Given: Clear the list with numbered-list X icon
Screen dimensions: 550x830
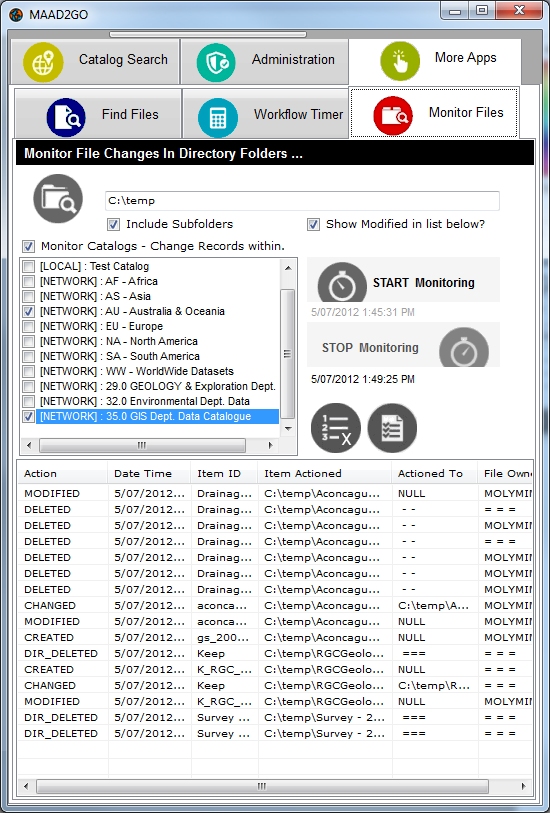Looking at the screenshot, I should [x=336, y=428].
